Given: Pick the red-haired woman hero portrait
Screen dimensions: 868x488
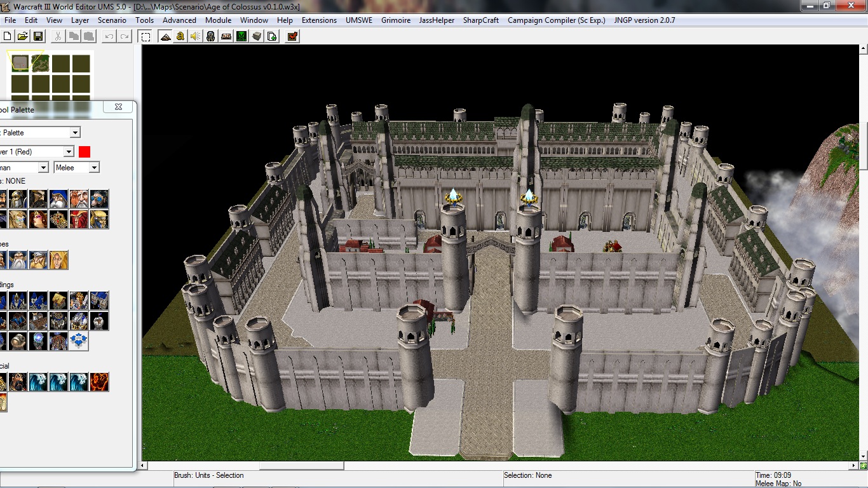Looking at the screenshot, I should pos(38,219).
